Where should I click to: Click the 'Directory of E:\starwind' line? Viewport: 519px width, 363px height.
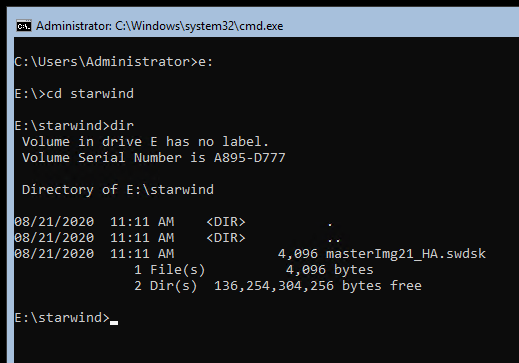point(118,190)
